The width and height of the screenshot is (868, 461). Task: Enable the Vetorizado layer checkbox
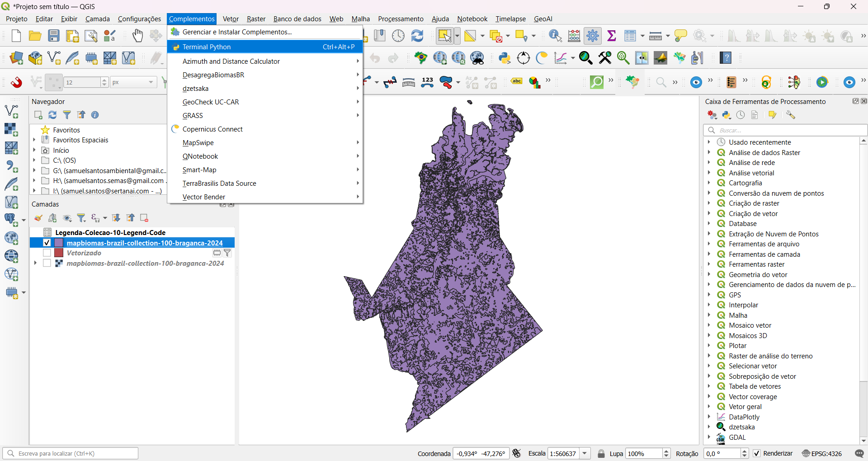click(x=47, y=253)
